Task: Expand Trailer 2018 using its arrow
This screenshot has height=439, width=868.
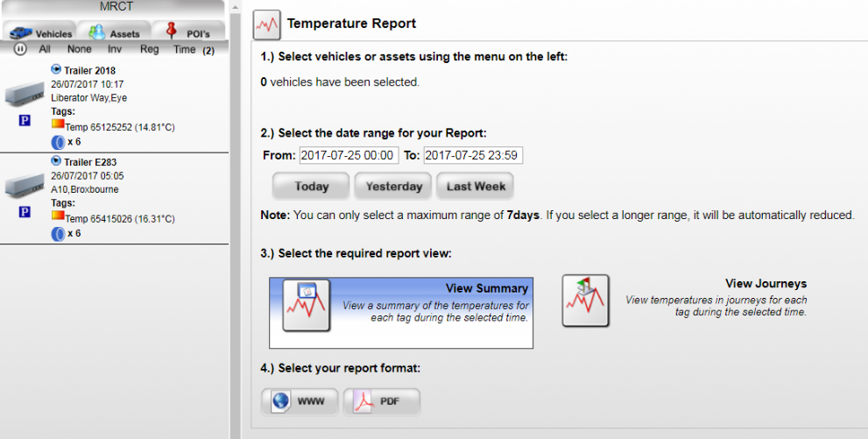Action: click(57, 69)
